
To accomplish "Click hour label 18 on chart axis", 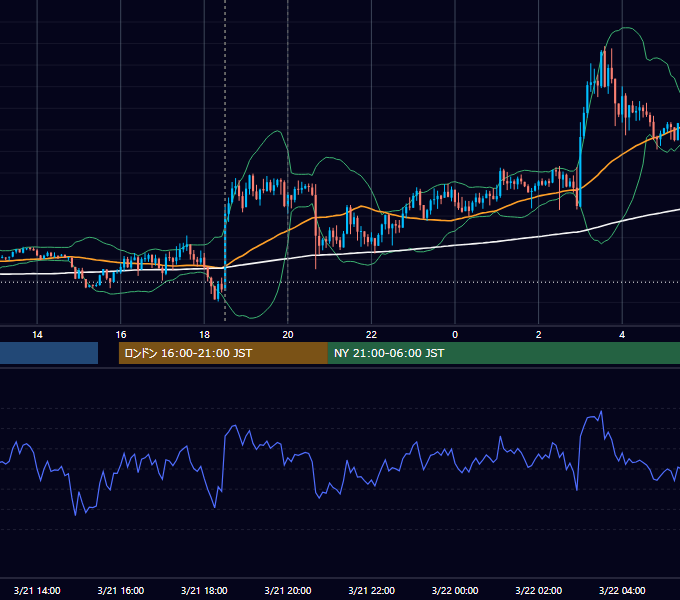I will (204, 335).
